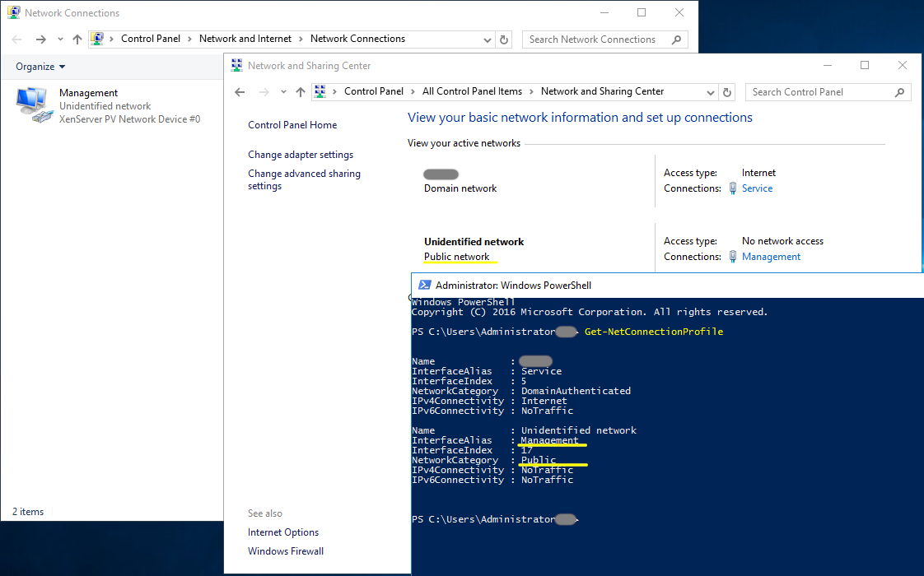Open the recent pages chevron next to navigation arrows
The height and width of the screenshot is (576, 924).
tap(58, 39)
